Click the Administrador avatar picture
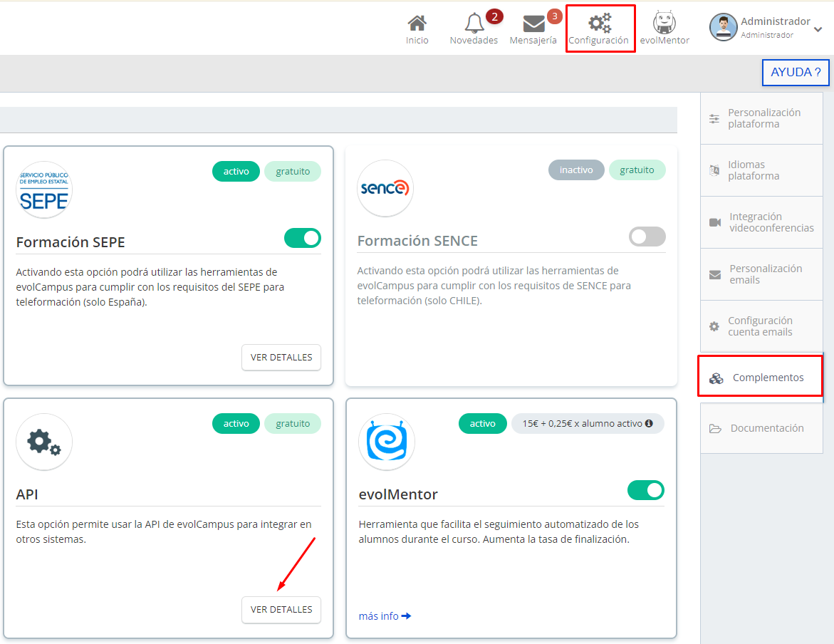The height and width of the screenshot is (644, 834). tap(724, 27)
